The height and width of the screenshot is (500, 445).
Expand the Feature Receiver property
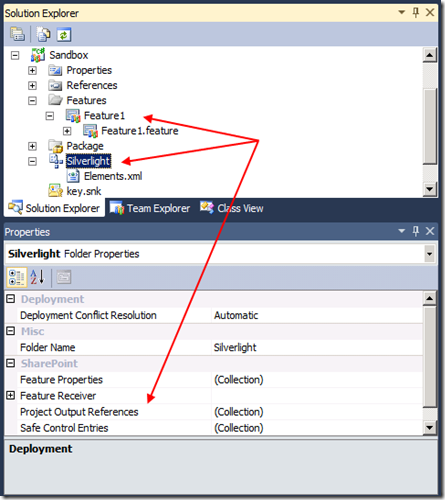pos(11,395)
